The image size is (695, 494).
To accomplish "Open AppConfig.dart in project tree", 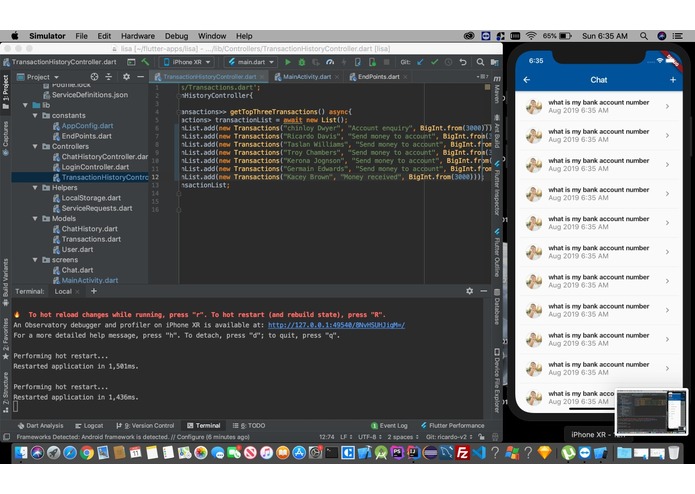I will (87, 125).
